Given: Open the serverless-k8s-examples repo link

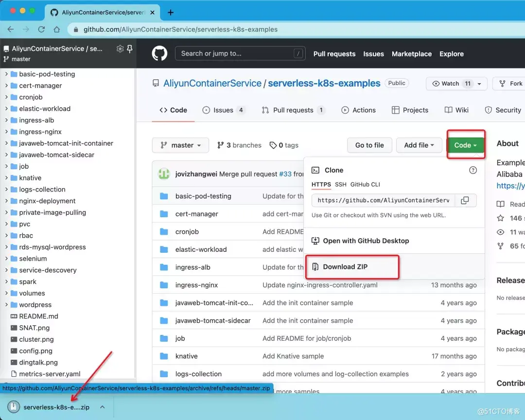Looking at the screenshot, I should [324, 83].
